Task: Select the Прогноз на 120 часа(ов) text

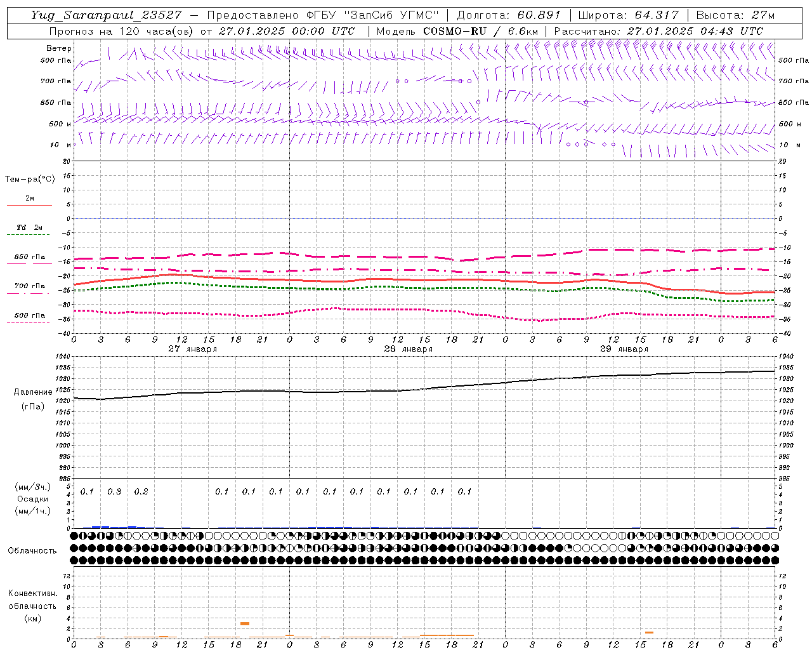Action: pyautogui.click(x=122, y=31)
